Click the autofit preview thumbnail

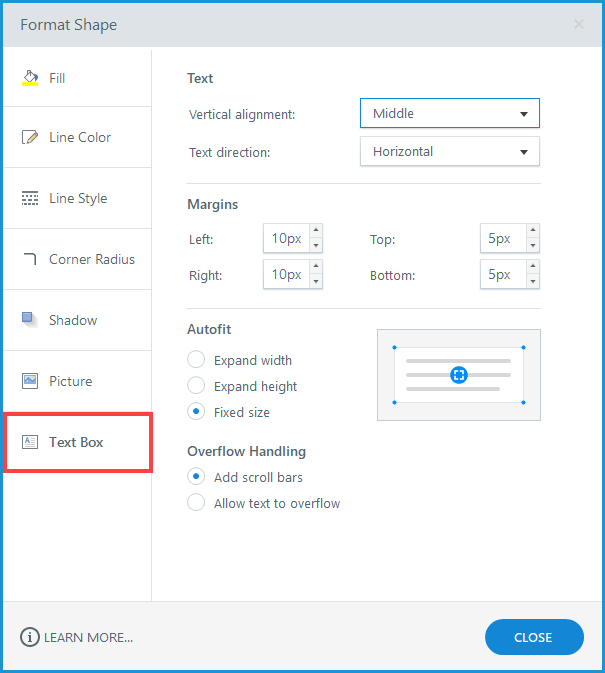[458, 375]
